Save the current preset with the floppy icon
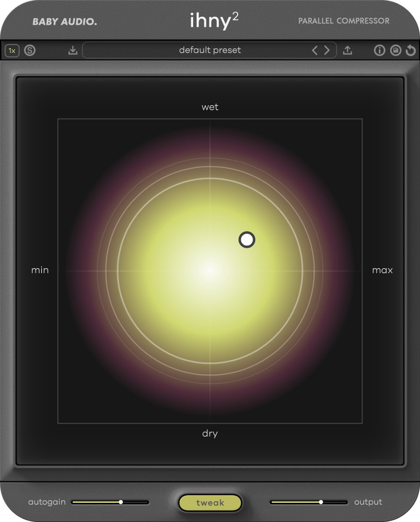420x522 pixels. [395, 50]
